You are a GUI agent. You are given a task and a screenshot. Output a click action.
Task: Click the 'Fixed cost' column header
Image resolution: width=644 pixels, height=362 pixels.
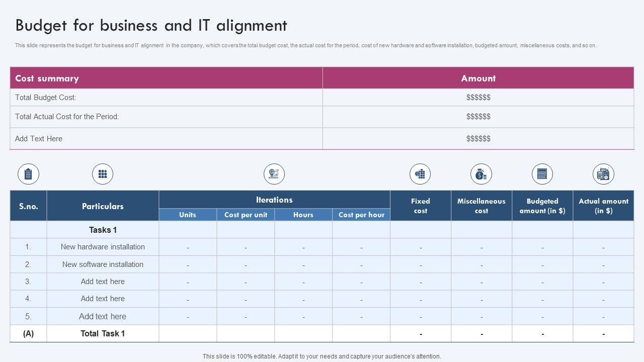[420, 206]
